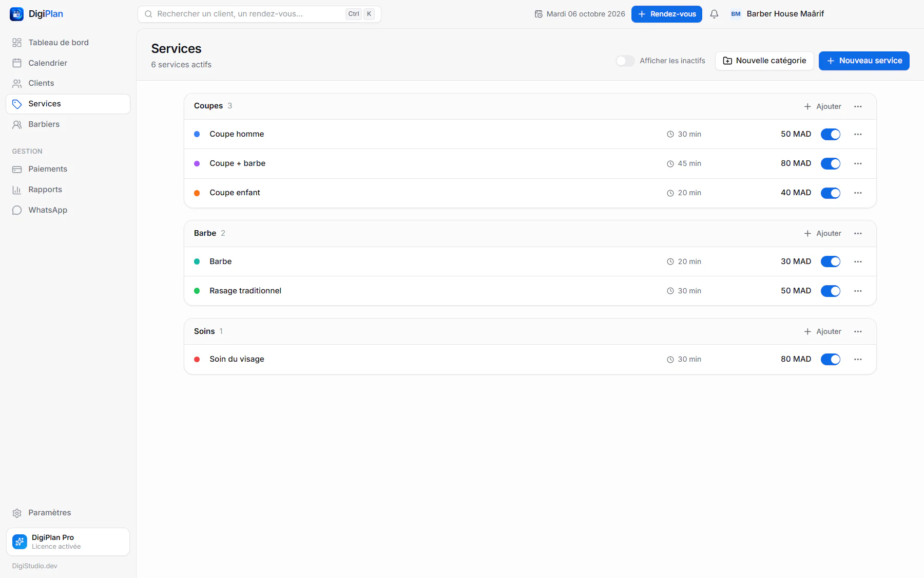Disable the Coupe + barbe service

(x=830, y=163)
